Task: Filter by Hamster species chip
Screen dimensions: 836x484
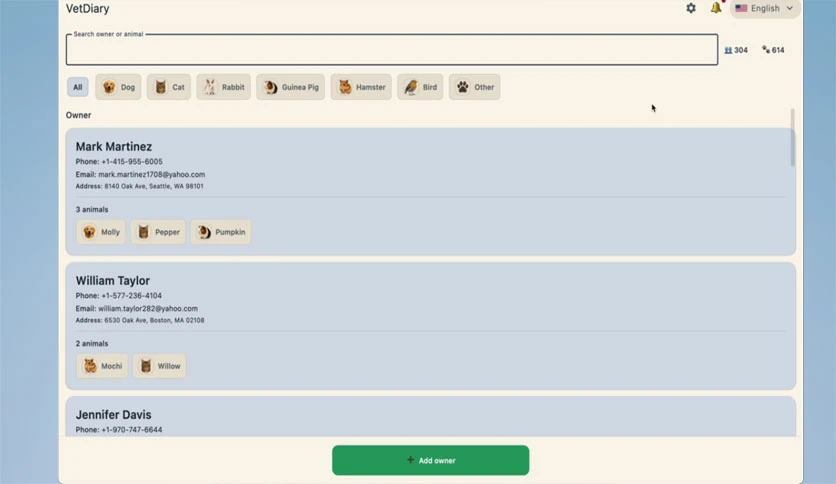Action: click(361, 87)
